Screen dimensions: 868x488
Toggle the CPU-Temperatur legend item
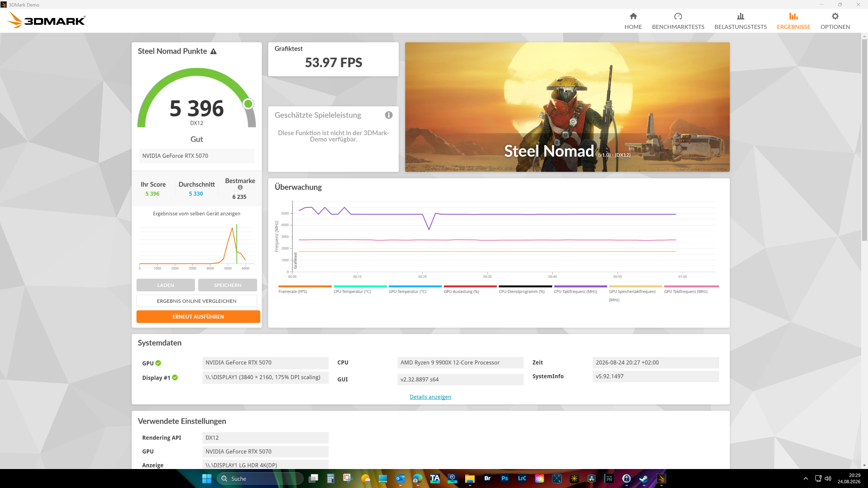(360, 290)
